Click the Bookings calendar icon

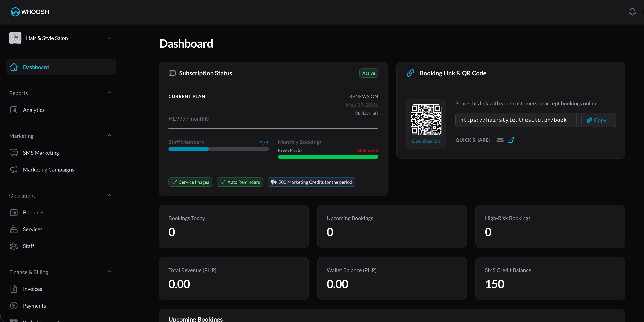pos(14,212)
